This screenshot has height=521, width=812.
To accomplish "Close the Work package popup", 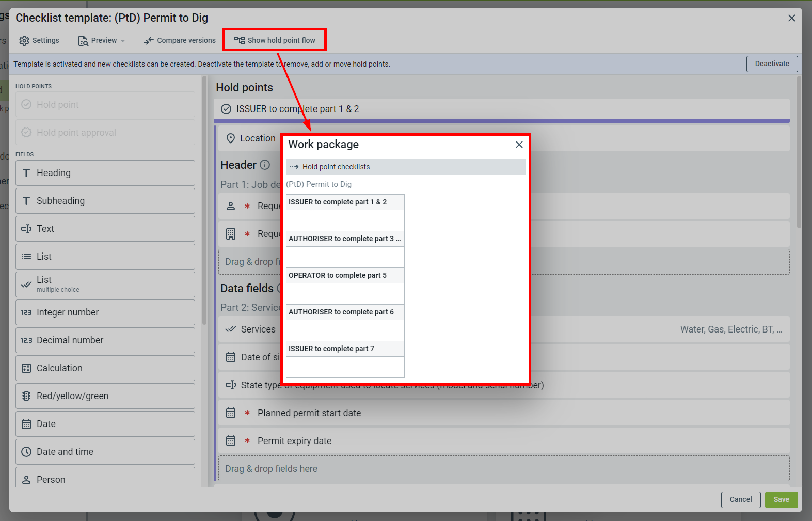I will 519,145.
